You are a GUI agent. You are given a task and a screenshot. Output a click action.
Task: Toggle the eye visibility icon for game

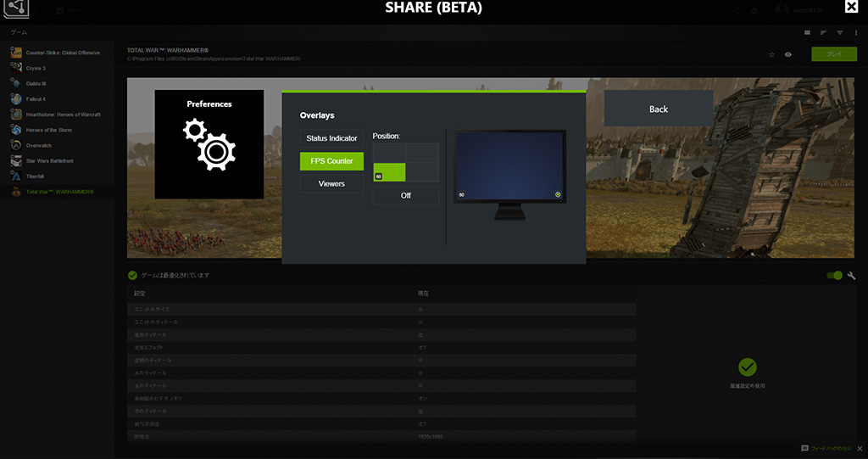[787, 54]
